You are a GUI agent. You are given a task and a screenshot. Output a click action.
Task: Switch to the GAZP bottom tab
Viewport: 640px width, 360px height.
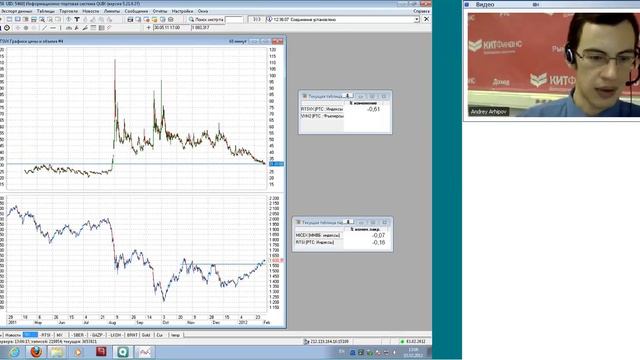[x=97, y=335]
